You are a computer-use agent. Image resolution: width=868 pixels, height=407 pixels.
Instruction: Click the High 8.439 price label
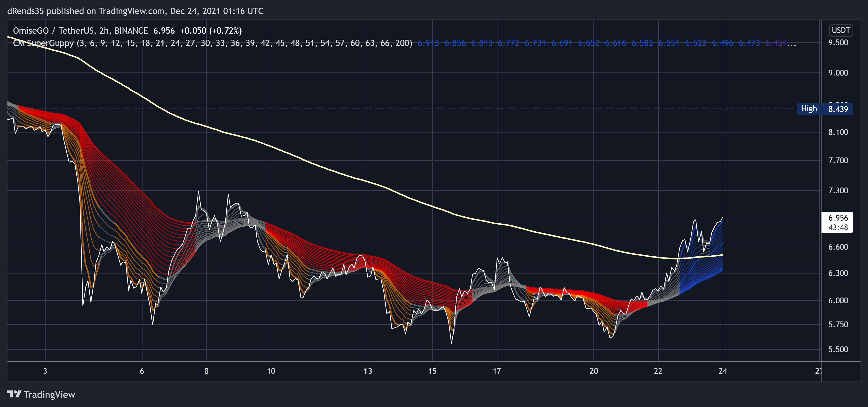[825, 109]
